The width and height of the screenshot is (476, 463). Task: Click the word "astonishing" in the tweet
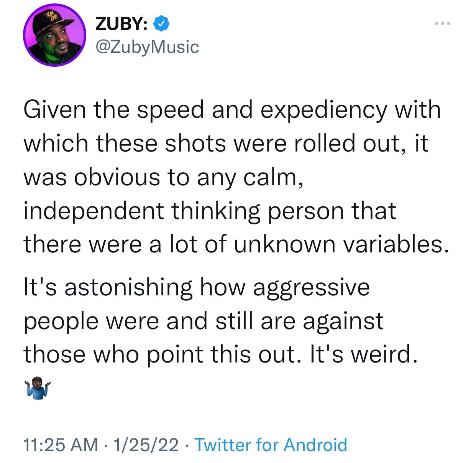tap(128, 287)
